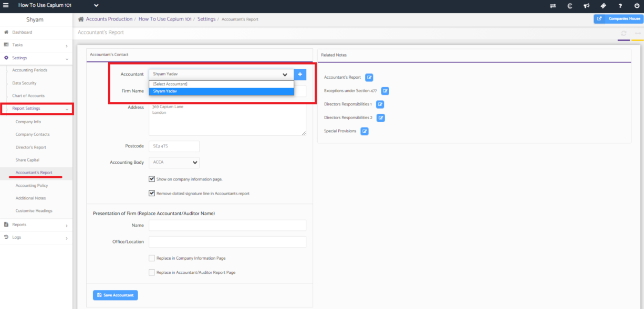Edit the Special Provisions note
This screenshot has width=644, height=309.
tap(365, 131)
